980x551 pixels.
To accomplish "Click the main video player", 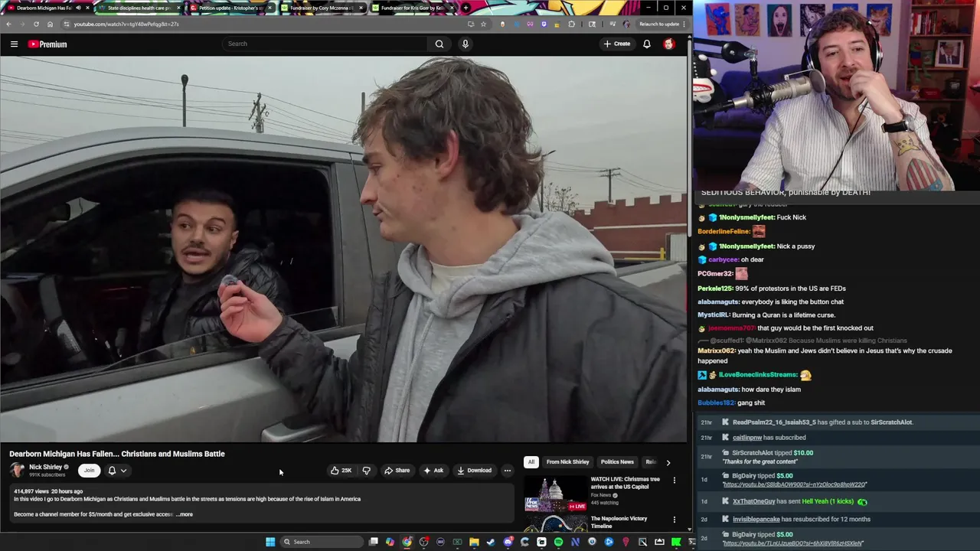I will [344, 249].
